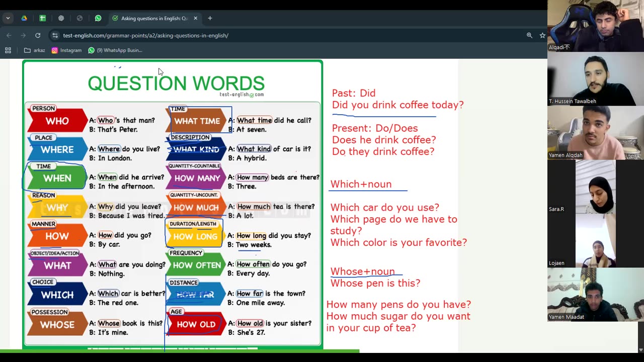Viewport: 644px width, 362px height.
Task: Open the tab search dropdown arrow
Action: click(8, 18)
